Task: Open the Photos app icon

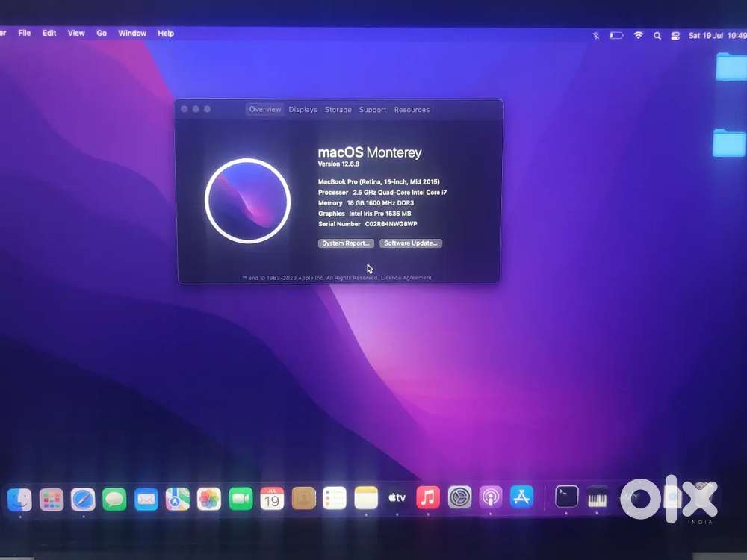Action: (209, 499)
